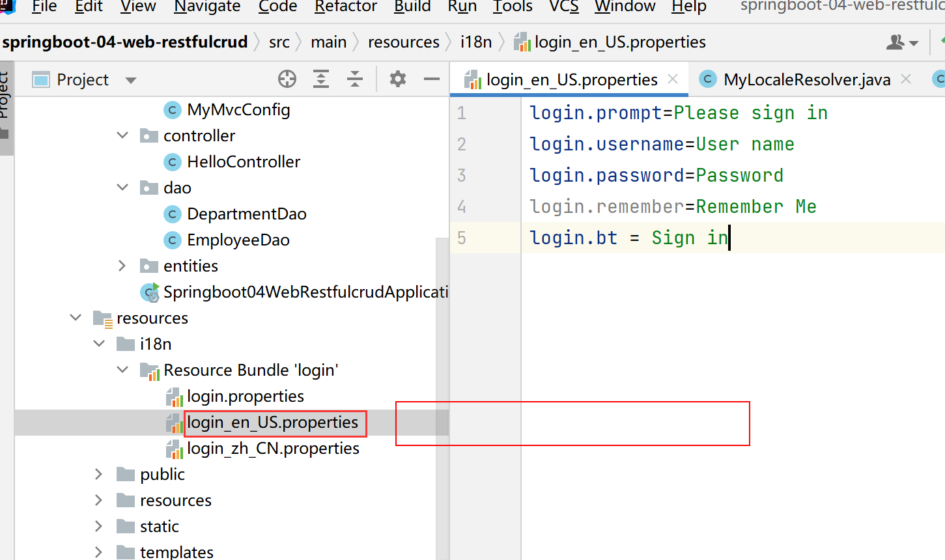
Task: Collapse the controller package
Action: [x=122, y=135]
